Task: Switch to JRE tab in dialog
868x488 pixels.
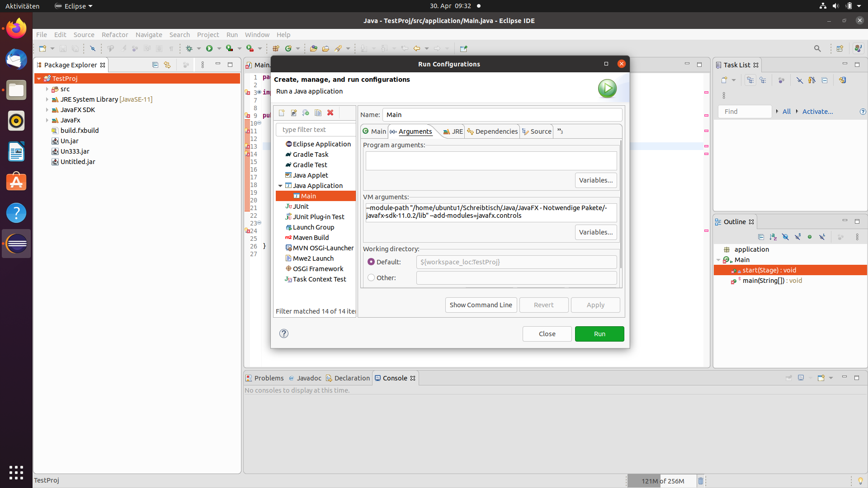Action: tap(453, 131)
